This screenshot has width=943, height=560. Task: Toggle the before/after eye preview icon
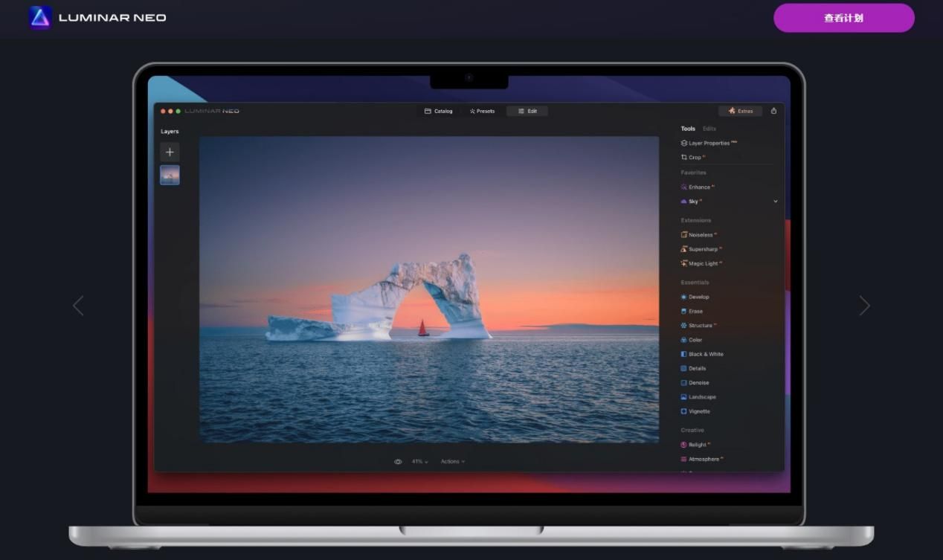(x=398, y=462)
